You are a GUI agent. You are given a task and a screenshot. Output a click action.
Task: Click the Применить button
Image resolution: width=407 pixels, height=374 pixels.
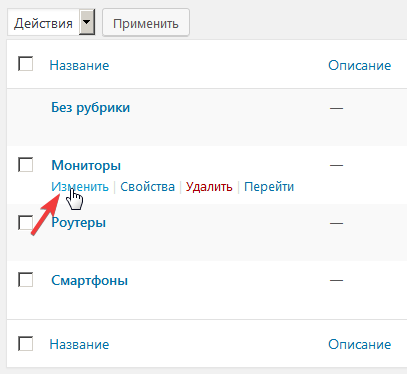pos(146,23)
